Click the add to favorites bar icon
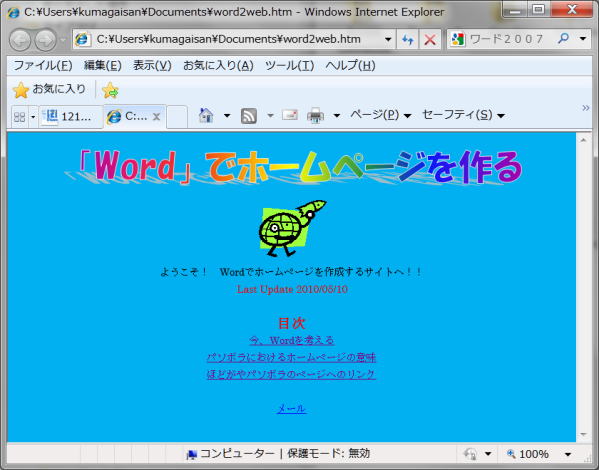The image size is (599, 470). tap(110, 90)
